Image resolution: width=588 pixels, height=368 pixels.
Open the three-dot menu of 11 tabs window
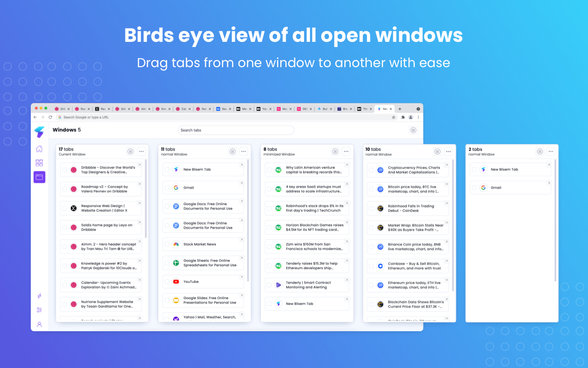tap(243, 151)
